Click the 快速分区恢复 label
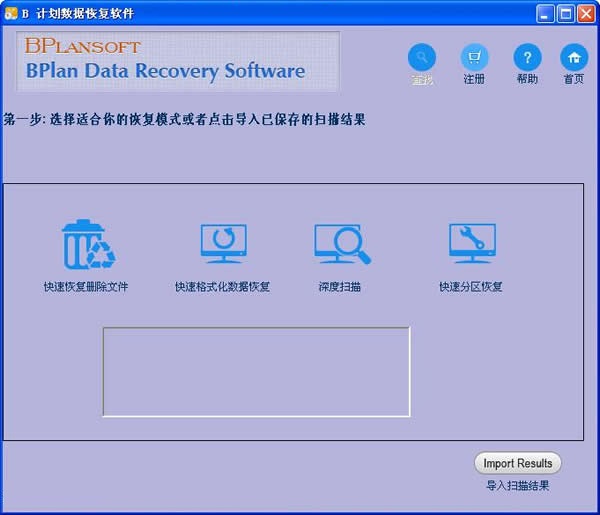 tap(471, 287)
